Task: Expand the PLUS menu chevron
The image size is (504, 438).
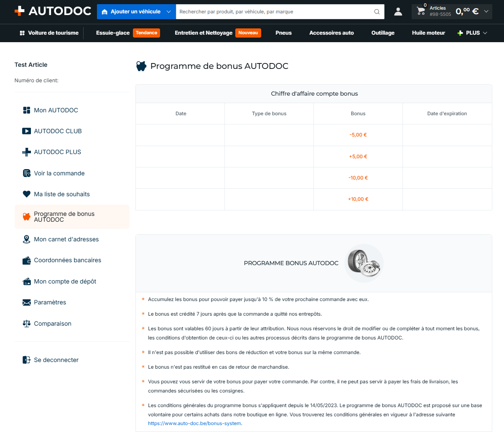Action: tap(485, 33)
